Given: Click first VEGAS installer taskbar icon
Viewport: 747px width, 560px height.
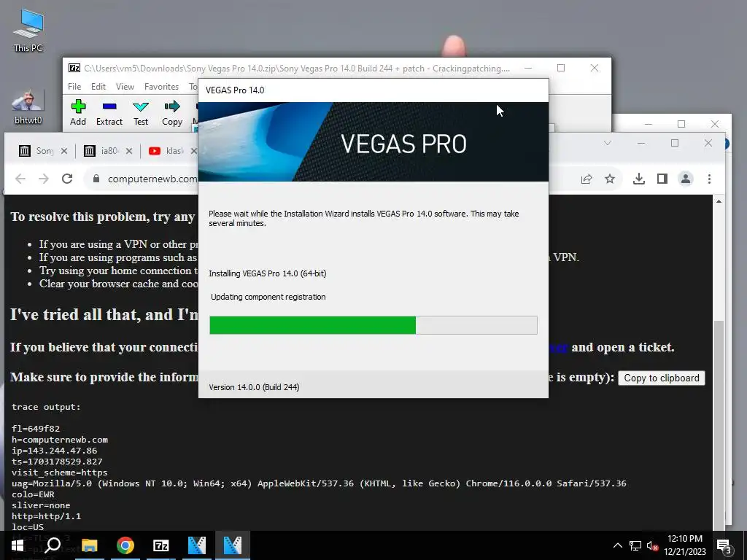Looking at the screenshot, I should (197, 545).
